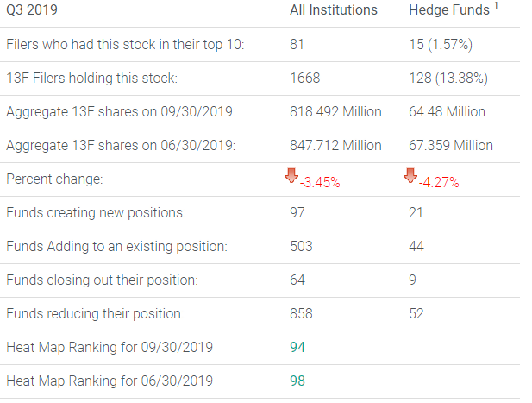Click the 1668 13F filers value
This screenshot has height=403, width=532.
click(x=304, y=78)
